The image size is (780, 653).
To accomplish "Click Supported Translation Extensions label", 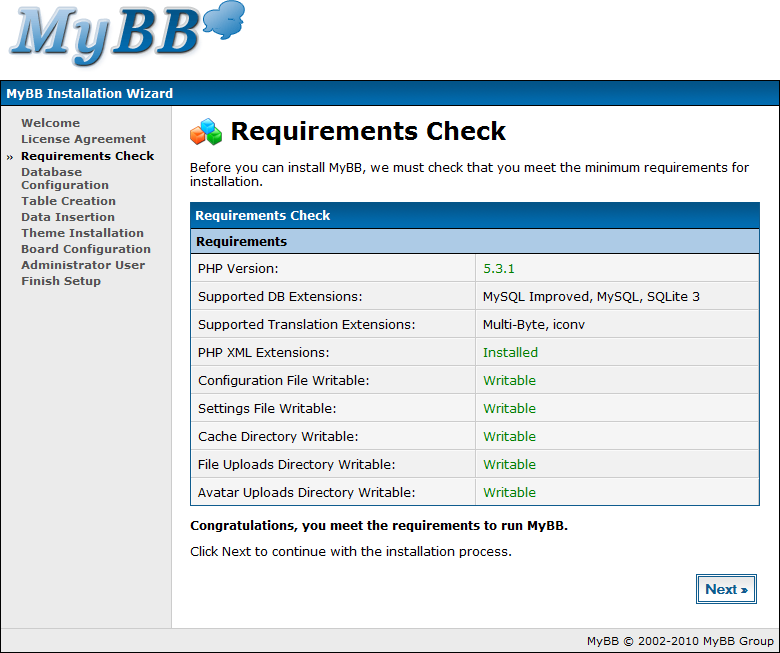I will [306, 324].
